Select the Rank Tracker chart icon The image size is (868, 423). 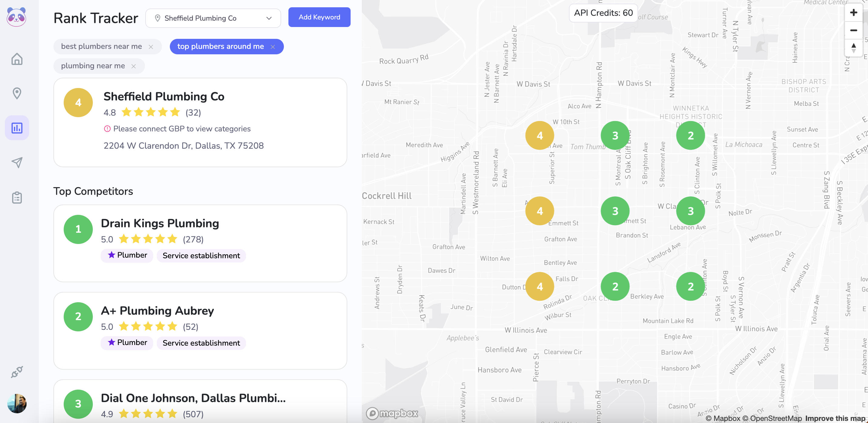coord(17,128)
